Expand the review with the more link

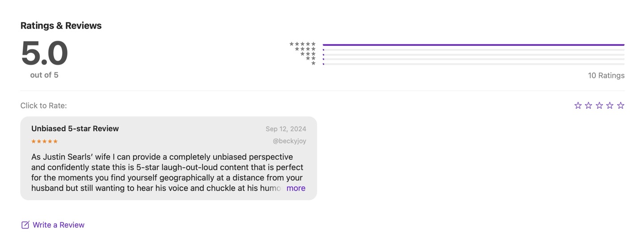[296, 188]
